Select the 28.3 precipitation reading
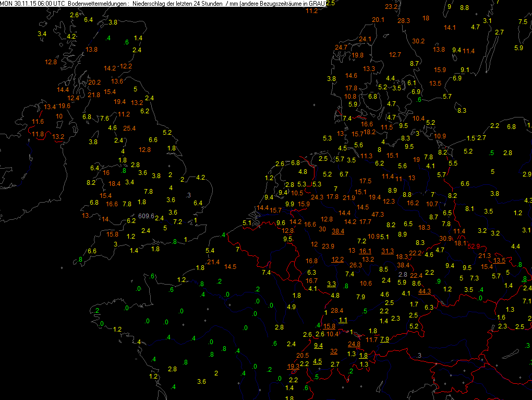Screen dimensions: 532x400 coord(404,21)
